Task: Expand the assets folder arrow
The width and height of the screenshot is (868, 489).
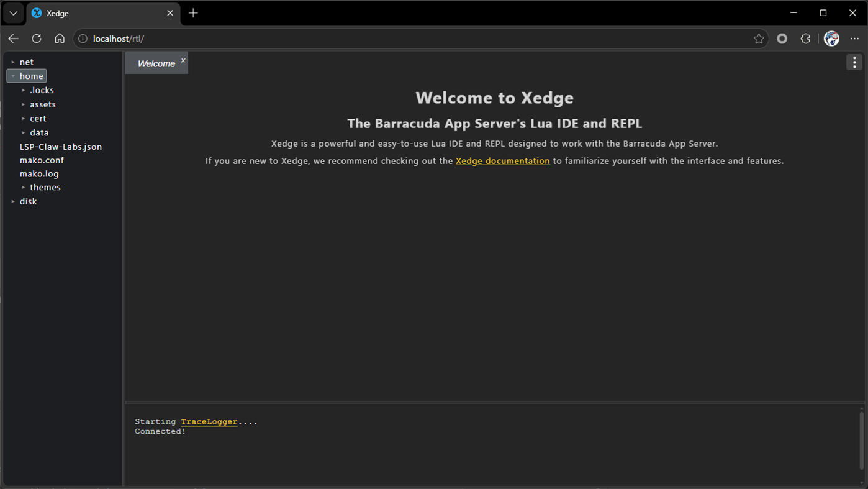Action: coord(24,104)
